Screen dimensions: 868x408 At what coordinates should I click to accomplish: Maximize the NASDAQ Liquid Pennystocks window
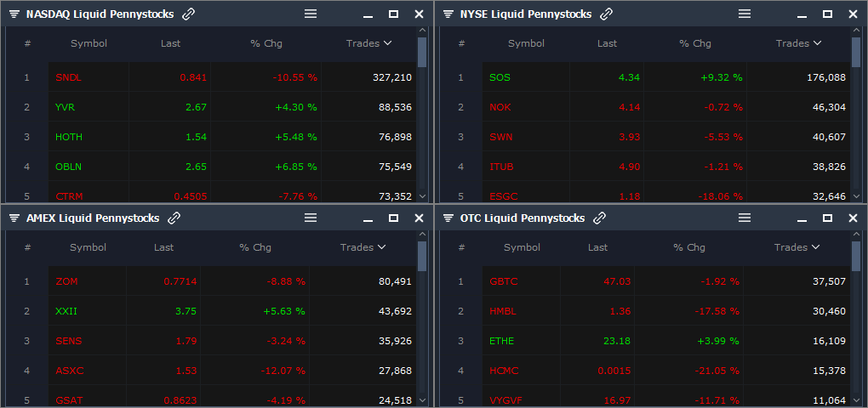(x=394, y=14)
